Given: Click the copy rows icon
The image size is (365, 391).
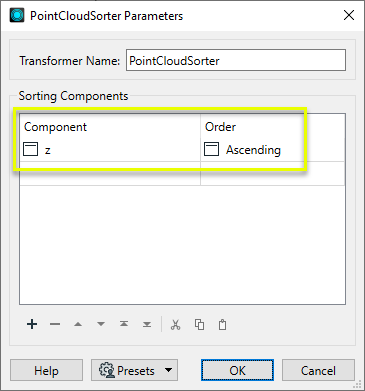Looking at the screenshot, I should coord(199,324).
